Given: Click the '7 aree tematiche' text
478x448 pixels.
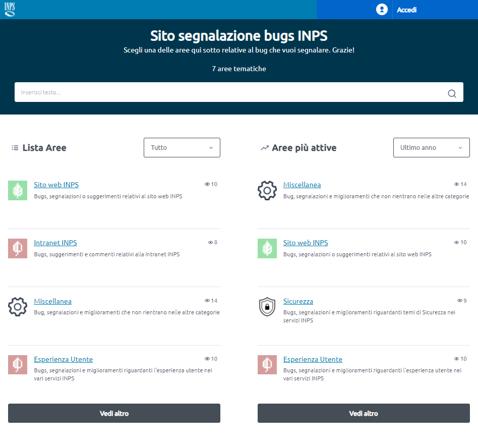Looking at the screenshot, I should coord(239,69).
